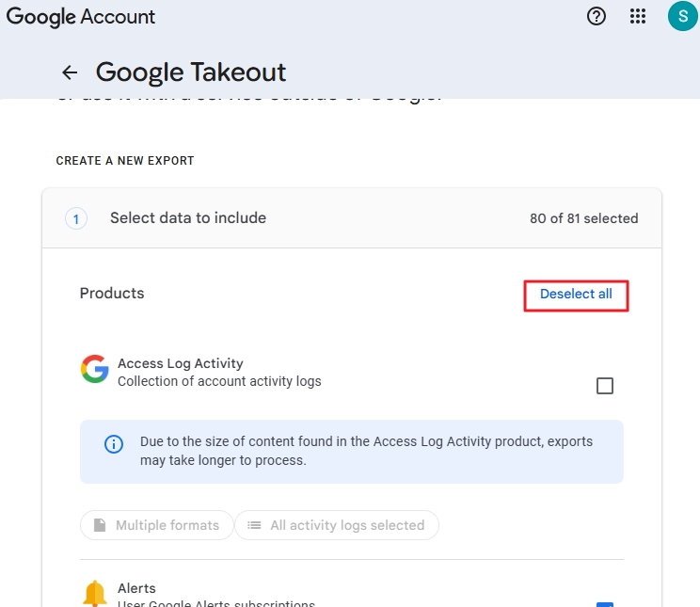700x607 pixels.
Task: Click the Select data to include header
Action: (x=188, y=218)
